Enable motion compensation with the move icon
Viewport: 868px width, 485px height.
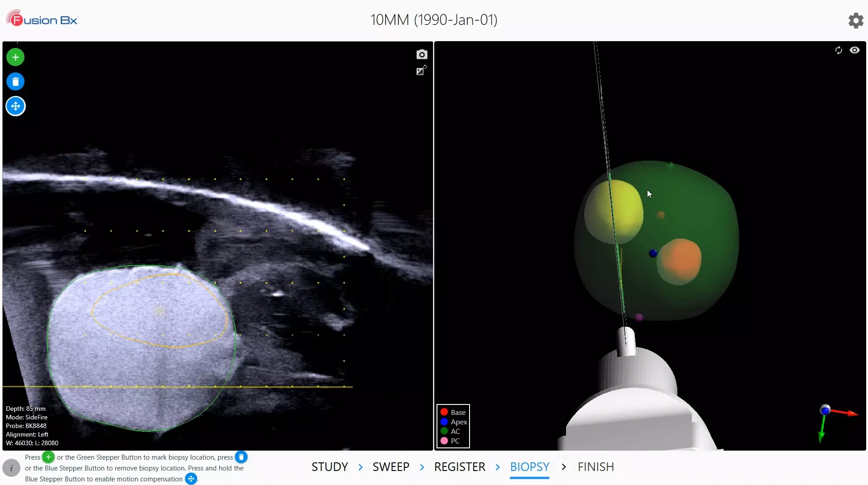click(x=15, y=106)
